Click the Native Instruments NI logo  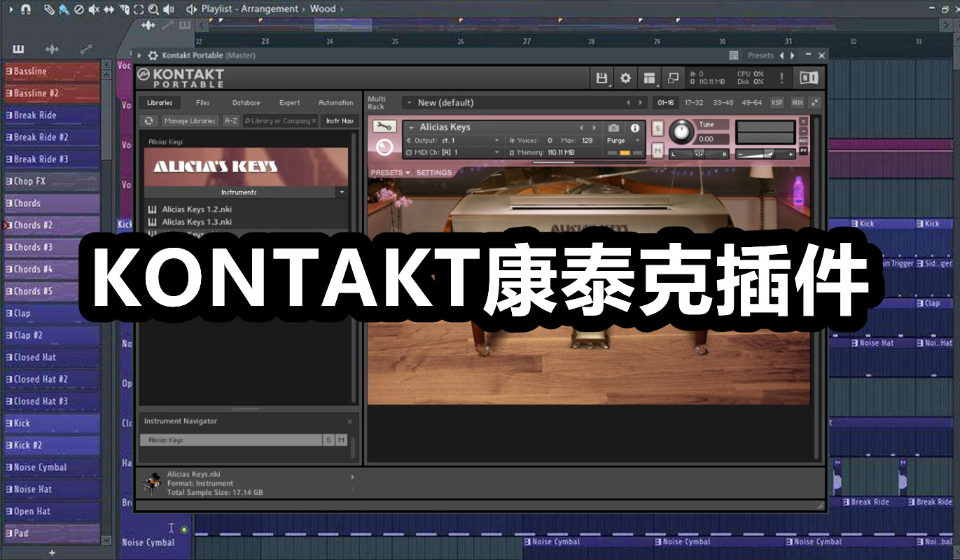(x=809, y=78)
